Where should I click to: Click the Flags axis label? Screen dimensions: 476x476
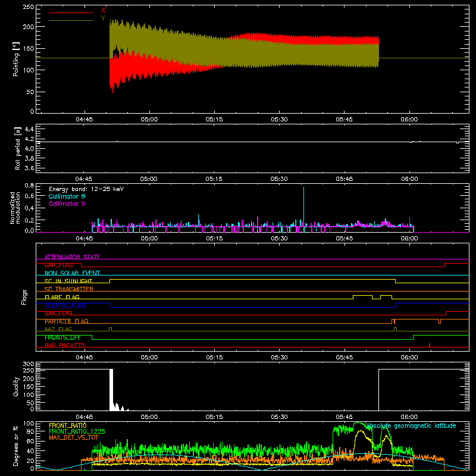[24, 297]
